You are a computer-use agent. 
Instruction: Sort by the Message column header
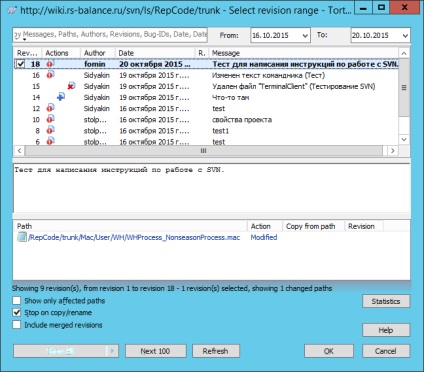(303, 53)
